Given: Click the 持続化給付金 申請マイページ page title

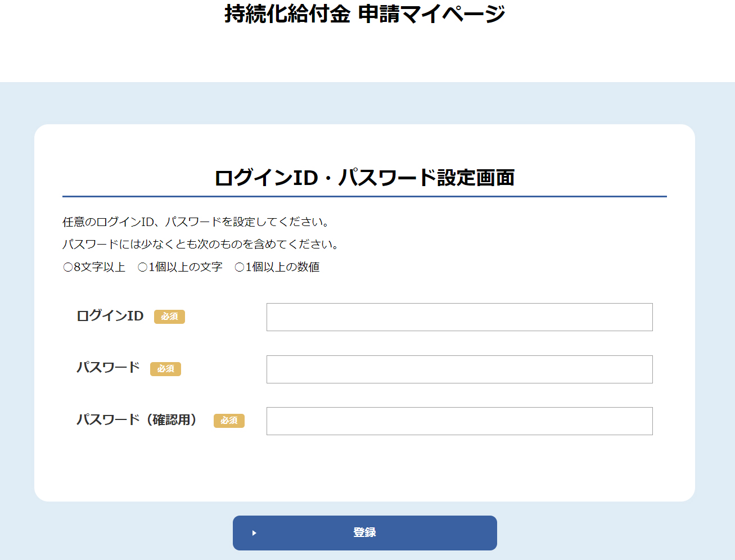Looking at the screenshot, I should [365, 14].
